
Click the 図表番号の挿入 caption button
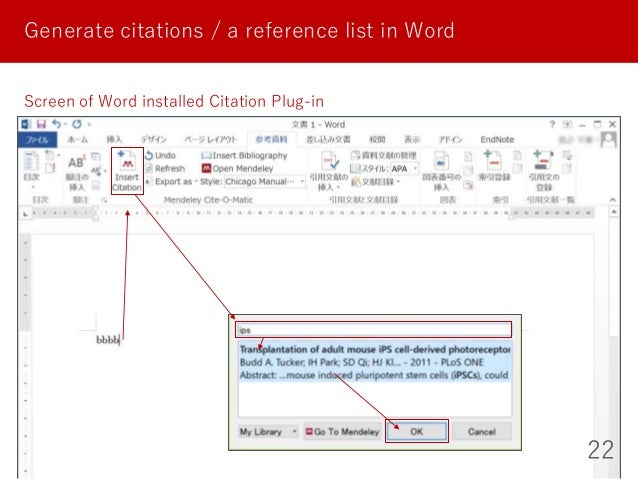tap(441, 171)
